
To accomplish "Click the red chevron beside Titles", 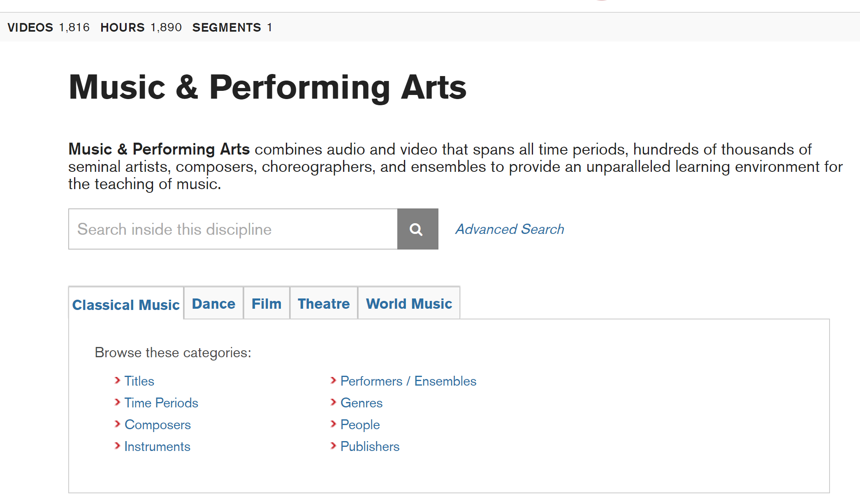I will 117,380.
